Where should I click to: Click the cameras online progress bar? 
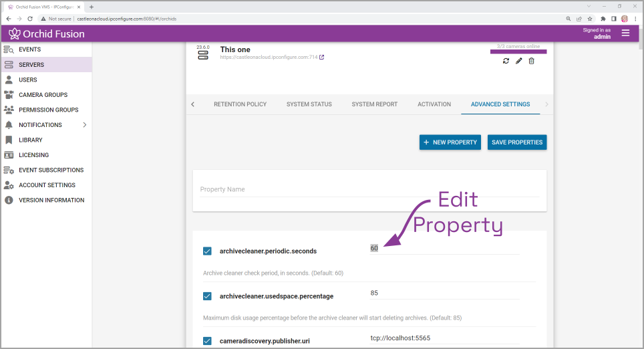pos(518,51)
